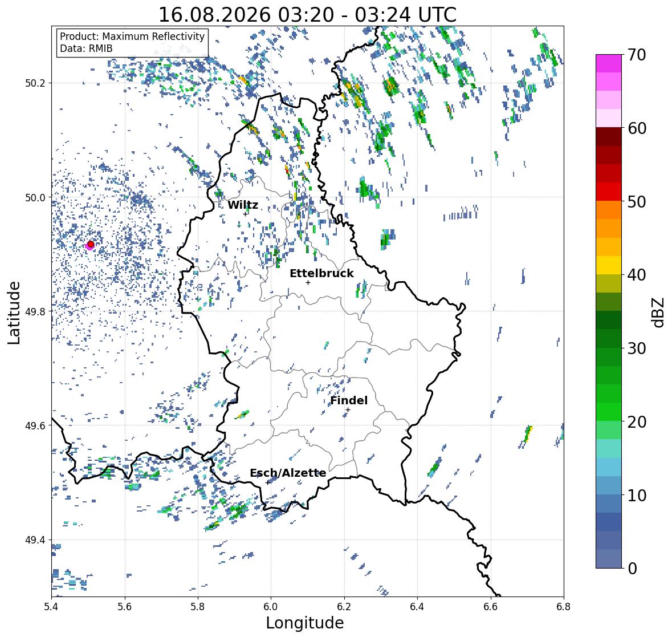This screenshot has width=672, height=637.
Task: Select the Esch/Alzette city label
Action: point(288,473)
